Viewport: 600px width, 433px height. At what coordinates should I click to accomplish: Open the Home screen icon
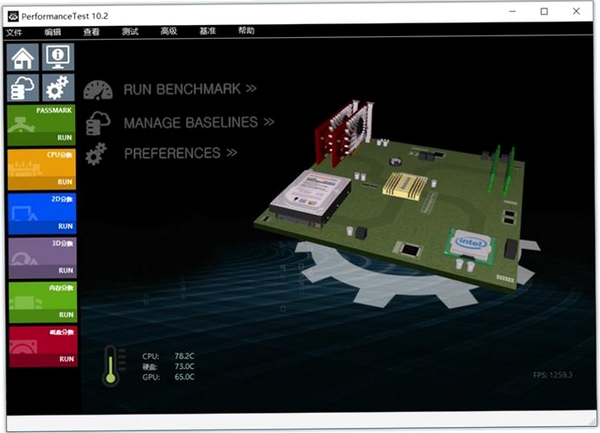[23, 57]
